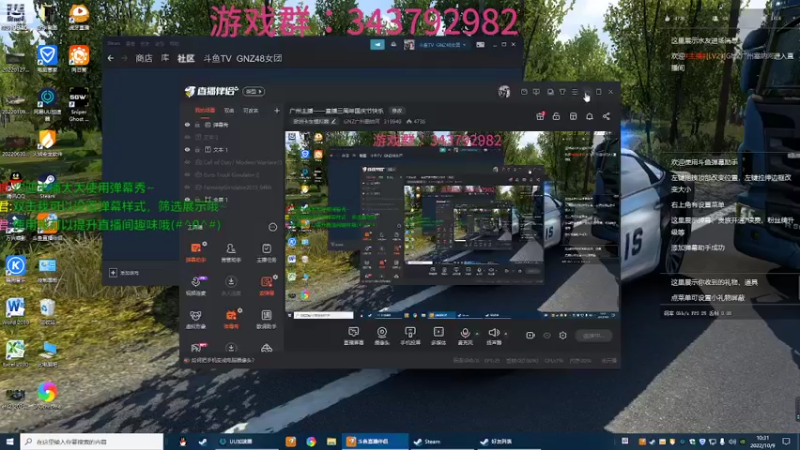Open File Explorer from the taskbar
This screenshot has height=450, width=800.
331,441
